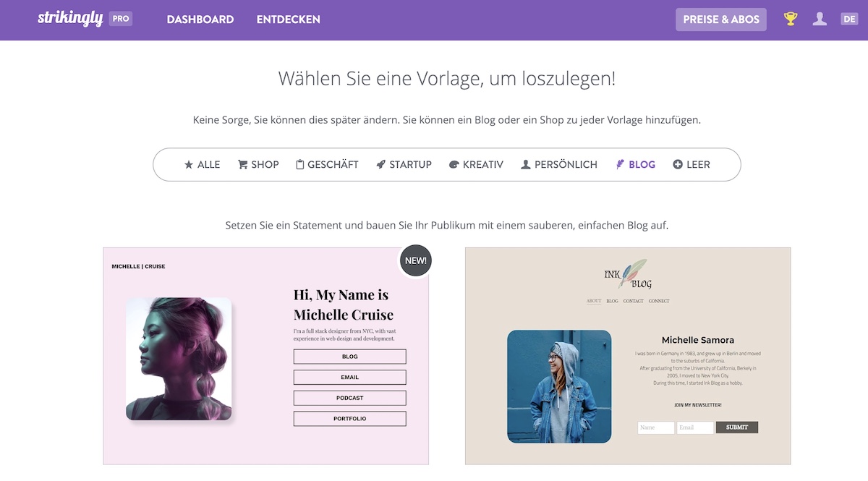This screenshot has height=481, width=868.
Task: Click the Ink Blog feather logo
Action: pyautogui.click(x=627, y=274)
